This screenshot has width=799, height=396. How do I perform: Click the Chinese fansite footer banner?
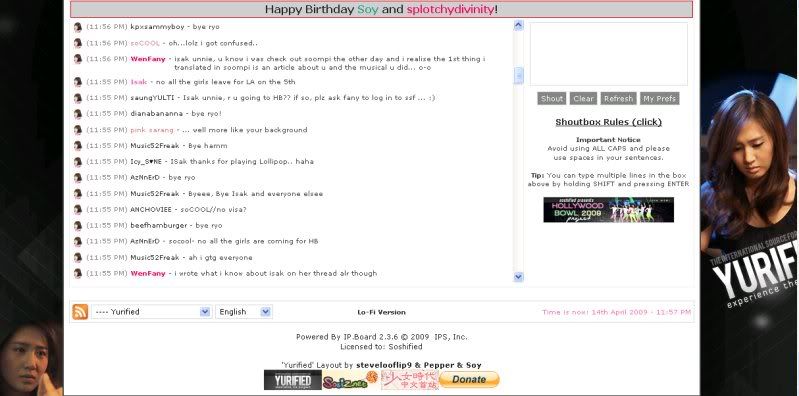[410, 380]
